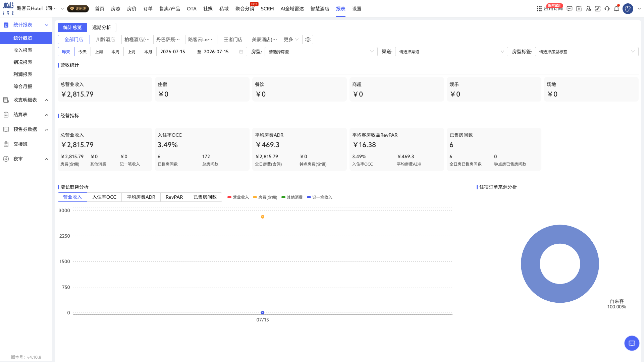Toggle 其他消费 legend series
Screen dimensions: 644x362
pos(292,197)
